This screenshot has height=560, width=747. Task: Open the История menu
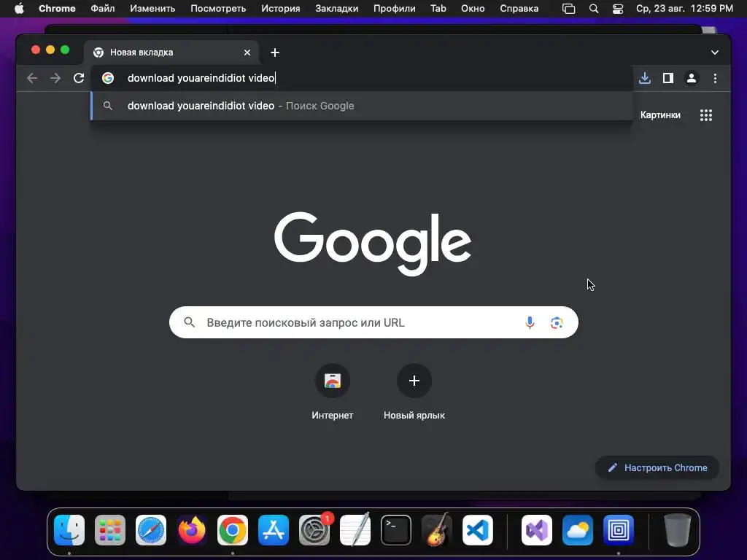[x=281, y=9]
